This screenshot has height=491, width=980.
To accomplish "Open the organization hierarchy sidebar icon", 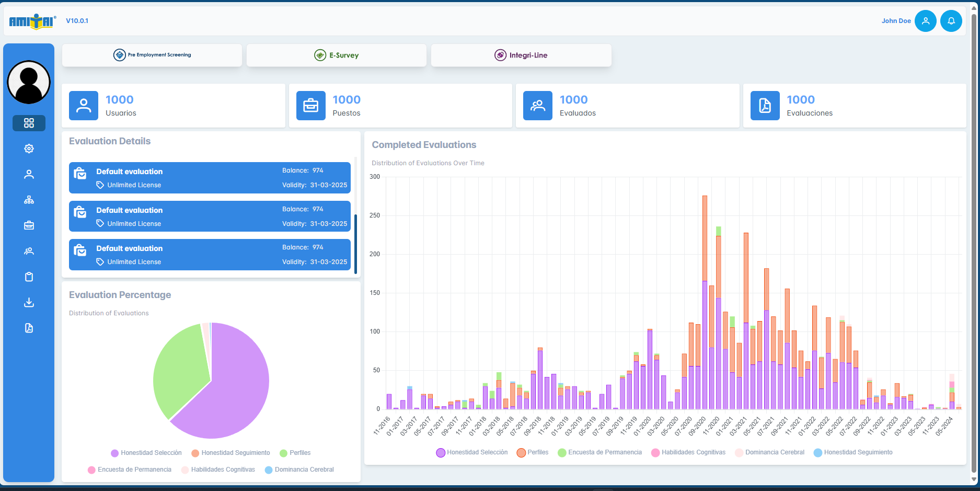I will pos(29,200).
